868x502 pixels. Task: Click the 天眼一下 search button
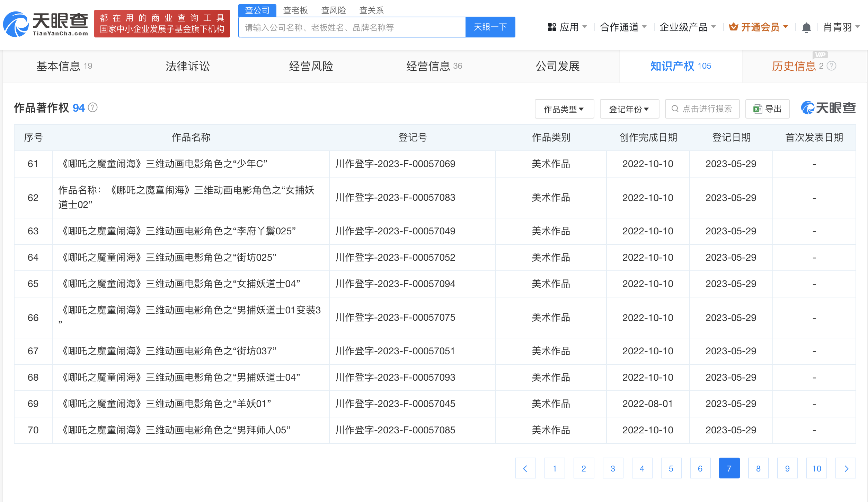pos(490,27)
